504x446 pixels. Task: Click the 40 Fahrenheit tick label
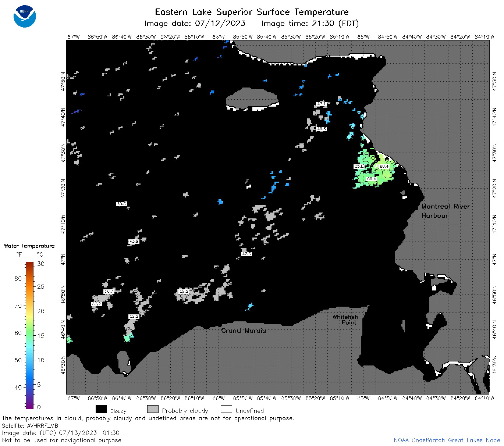[x=18, y=387]
